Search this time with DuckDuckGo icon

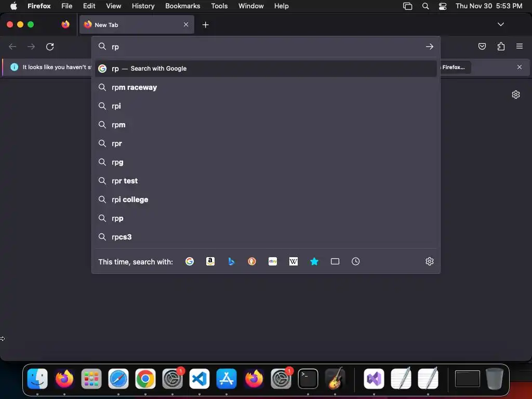[252, 261]
